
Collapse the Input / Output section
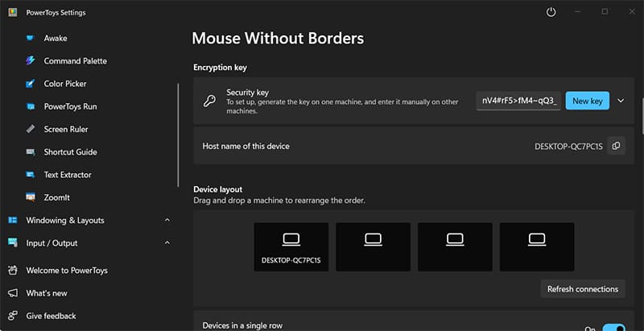coord(167,243)
